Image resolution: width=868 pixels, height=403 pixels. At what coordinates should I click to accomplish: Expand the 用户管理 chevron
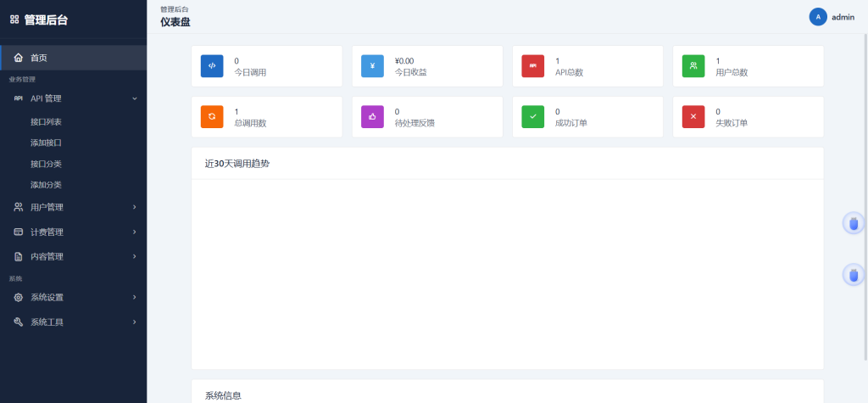tap(135, 207)
